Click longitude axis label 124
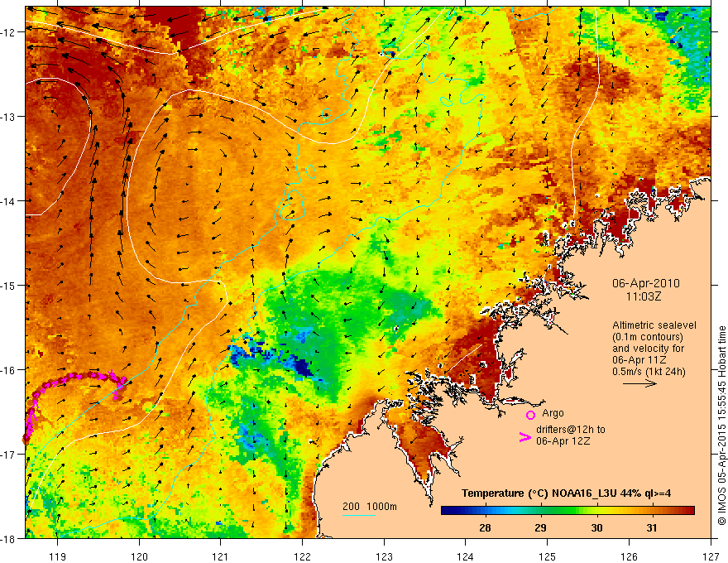Viewport: 728px width, 563px height. [x=466, y=556]
